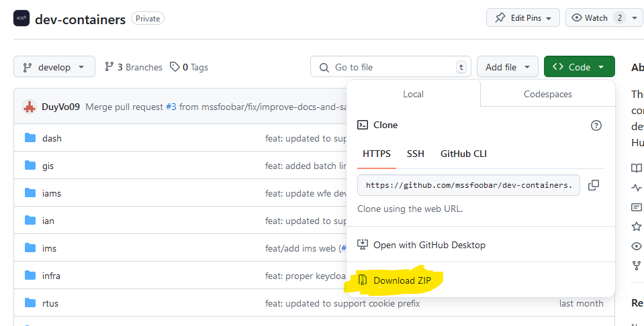The height and width of the screenshot is (326, 644).
Task: Open the infra folder
Action: click(51, 276)
